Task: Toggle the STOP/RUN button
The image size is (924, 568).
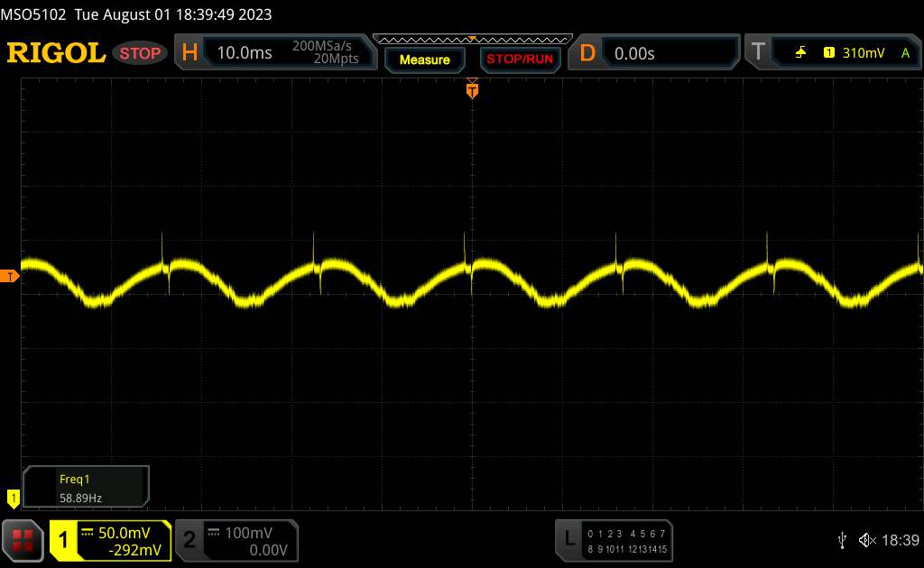Action: pyautogui.click(x=520, y=60)
